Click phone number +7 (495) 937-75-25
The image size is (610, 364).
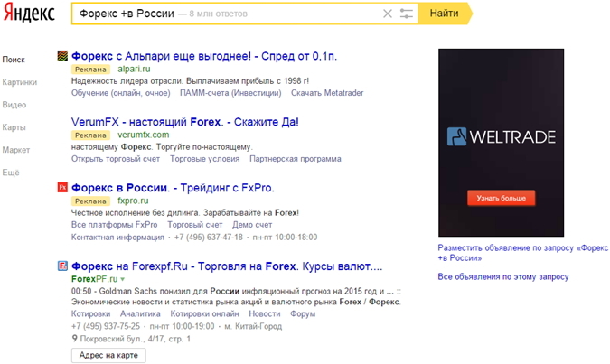click(x=106, y=326)
